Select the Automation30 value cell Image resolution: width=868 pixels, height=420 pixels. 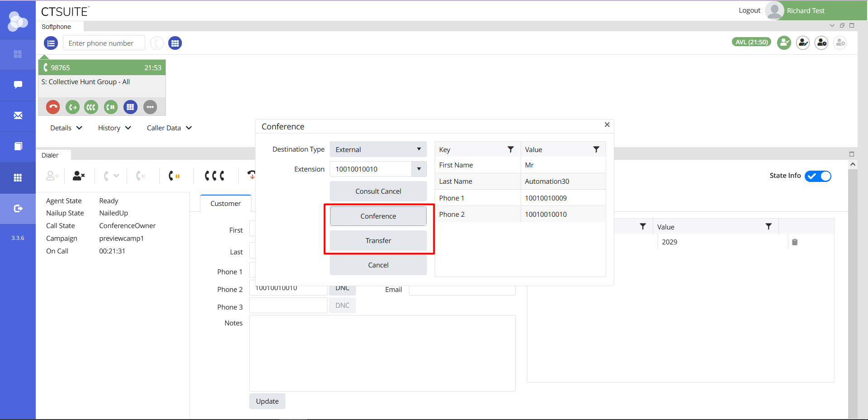[x=563, y=181]
